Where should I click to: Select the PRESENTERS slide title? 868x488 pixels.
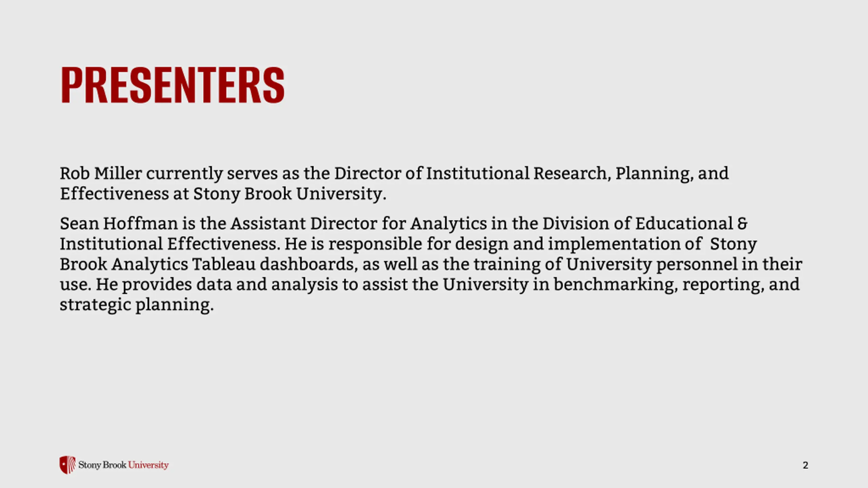point(172,85)
